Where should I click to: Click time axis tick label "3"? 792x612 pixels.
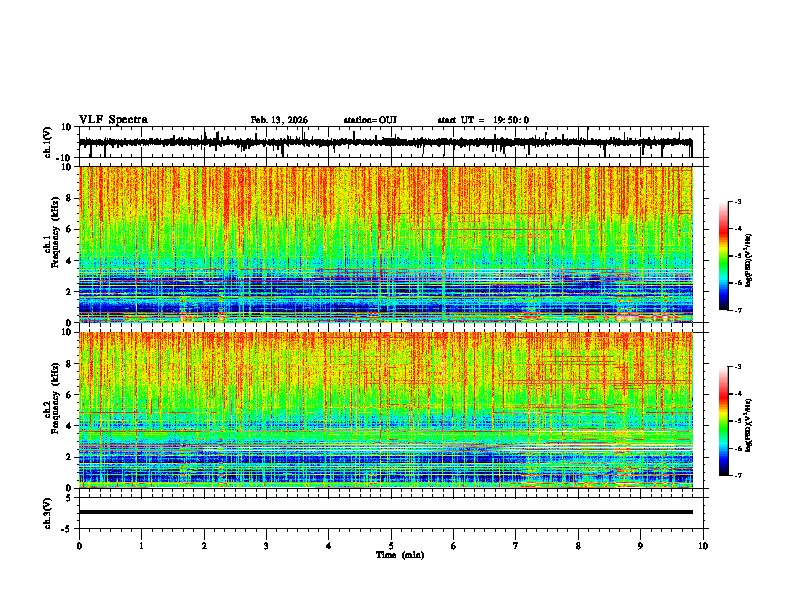266,546
